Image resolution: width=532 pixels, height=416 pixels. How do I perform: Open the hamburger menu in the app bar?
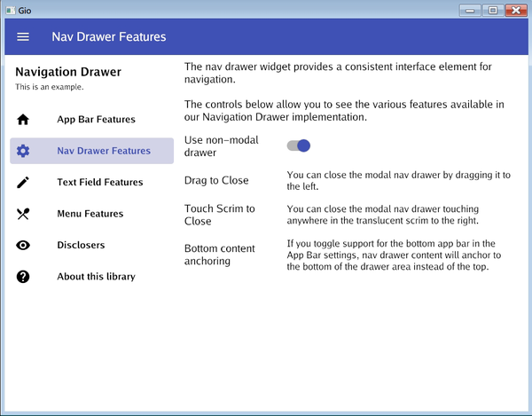pyautogui.click(x=23, y=37)
